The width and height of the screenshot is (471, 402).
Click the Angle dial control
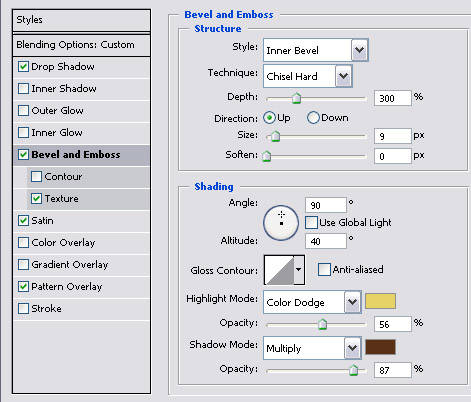[x=281, y=223]
